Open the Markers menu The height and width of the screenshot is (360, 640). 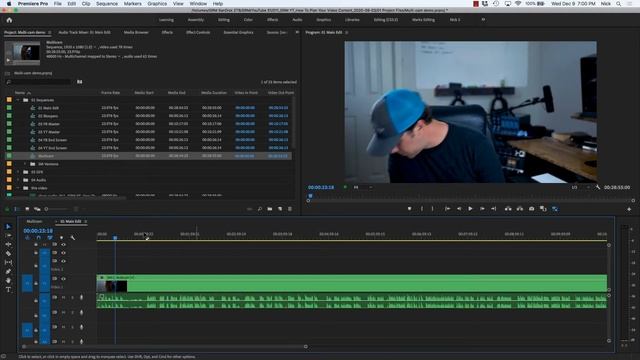(133, 3)
